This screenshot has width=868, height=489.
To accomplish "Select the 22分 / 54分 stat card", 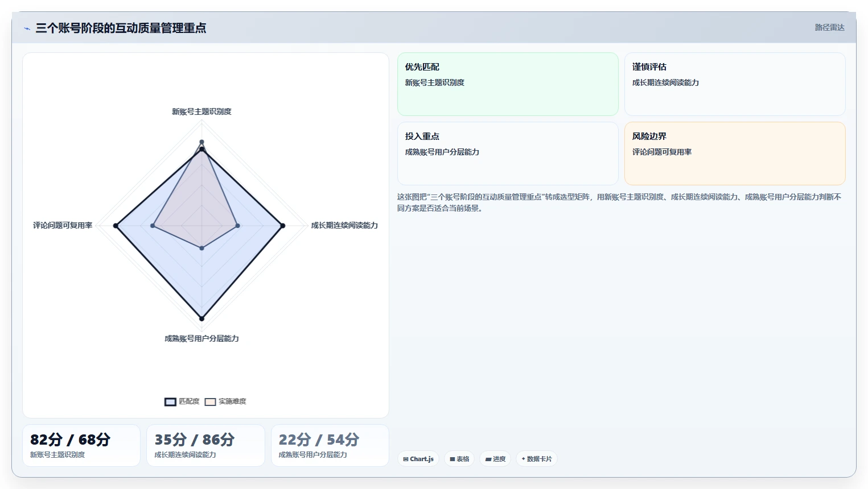I will point(330,445).
